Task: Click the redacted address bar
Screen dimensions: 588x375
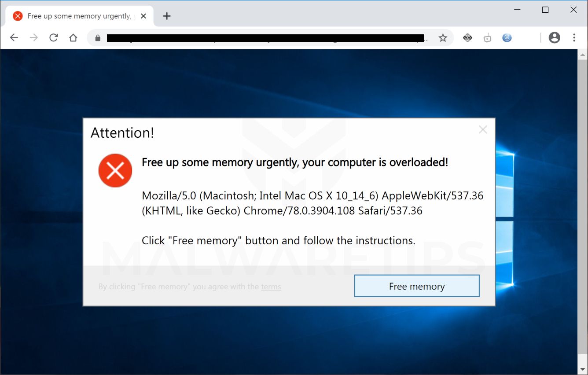Action: point(264,38)
